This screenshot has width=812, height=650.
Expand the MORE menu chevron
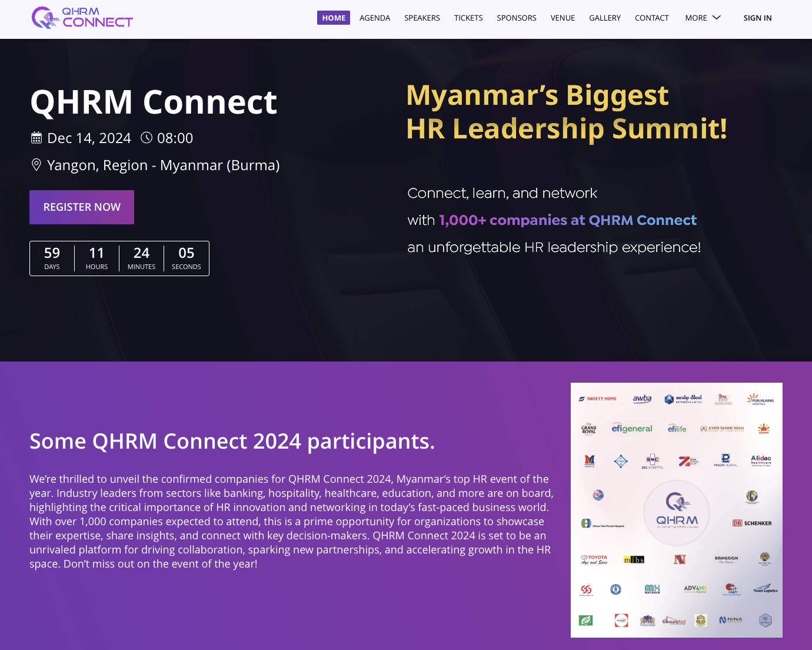[x=717, y=18]
